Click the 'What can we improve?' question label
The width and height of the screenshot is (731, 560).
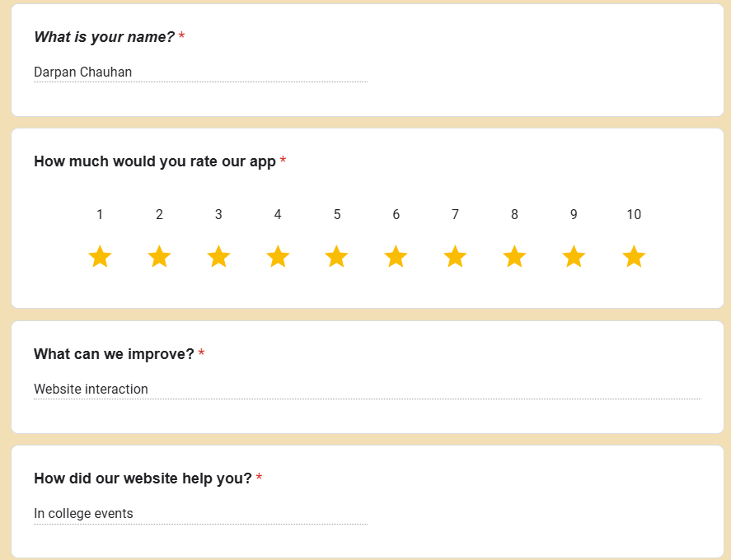[114, 354]
